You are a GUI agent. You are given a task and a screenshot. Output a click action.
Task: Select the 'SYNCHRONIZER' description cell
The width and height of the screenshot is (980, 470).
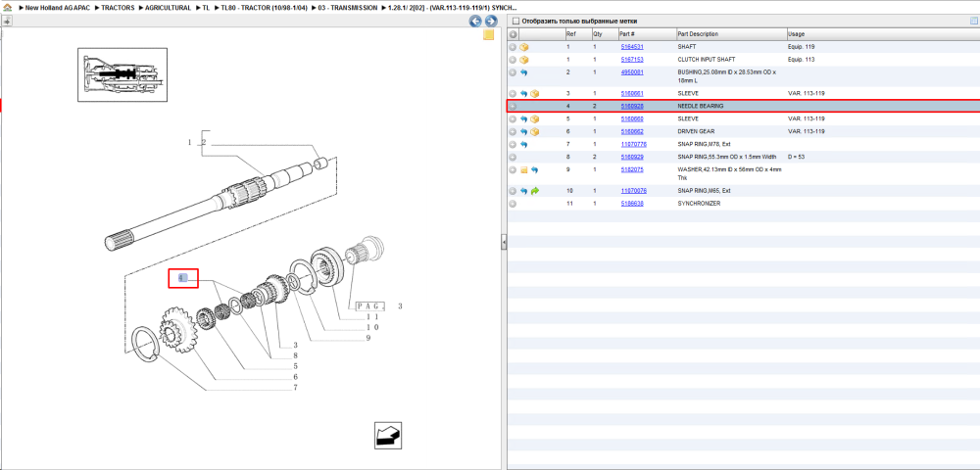tap(699, 204)
